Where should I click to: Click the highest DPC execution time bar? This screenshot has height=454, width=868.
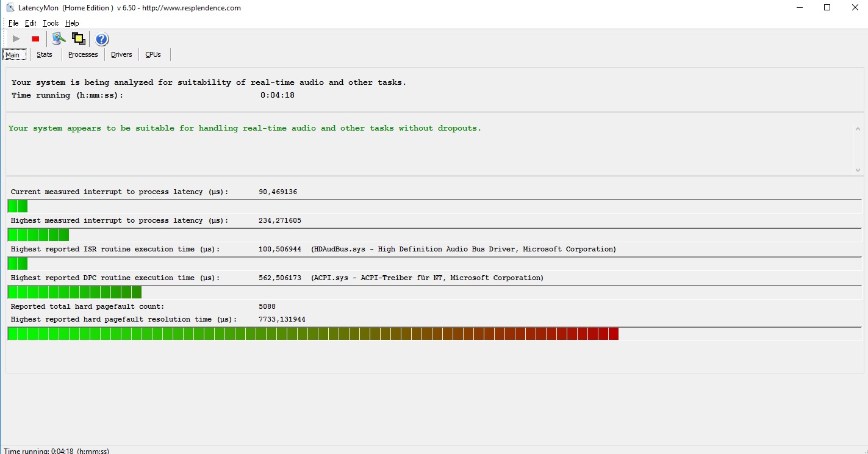point(434,292)
